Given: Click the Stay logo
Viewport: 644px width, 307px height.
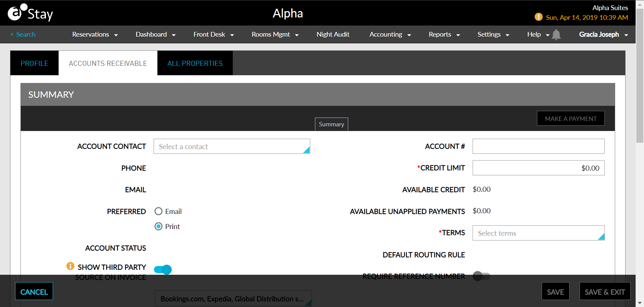Looking at the screenshot, I should click(30, 13).
